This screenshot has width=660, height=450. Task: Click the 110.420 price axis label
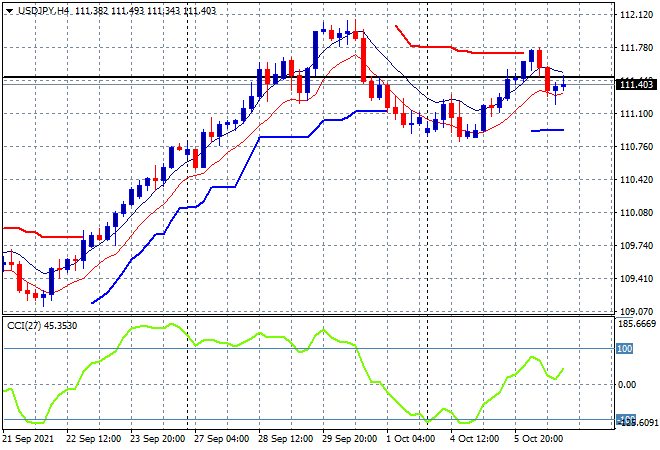tap(636, 180)
